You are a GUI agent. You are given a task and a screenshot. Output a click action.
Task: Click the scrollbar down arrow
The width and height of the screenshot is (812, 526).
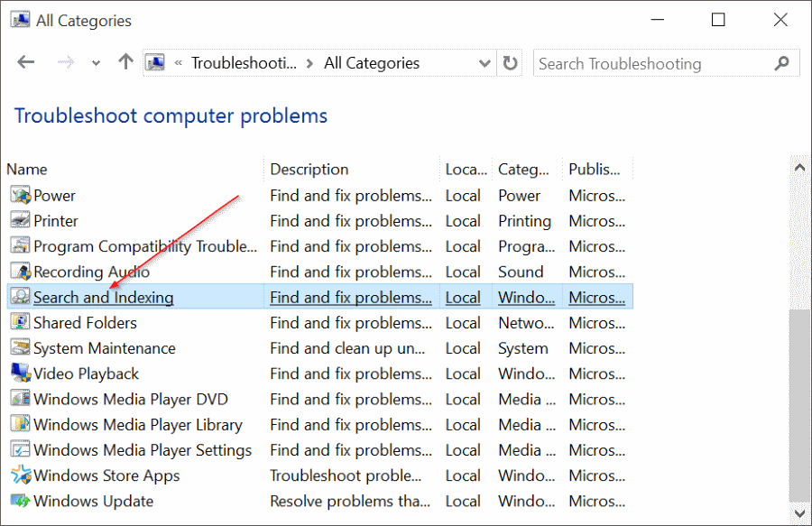click(x=799, y=513)
